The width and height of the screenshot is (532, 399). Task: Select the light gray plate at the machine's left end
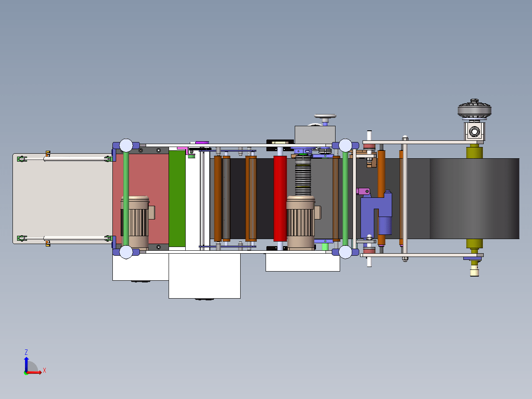[62, 198]
